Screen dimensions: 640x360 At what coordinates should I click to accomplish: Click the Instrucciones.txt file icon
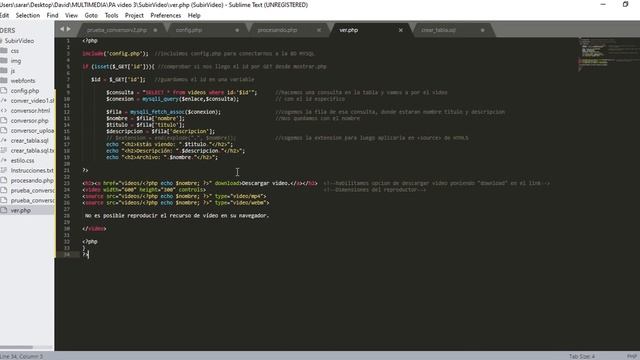tap(4, 170)
